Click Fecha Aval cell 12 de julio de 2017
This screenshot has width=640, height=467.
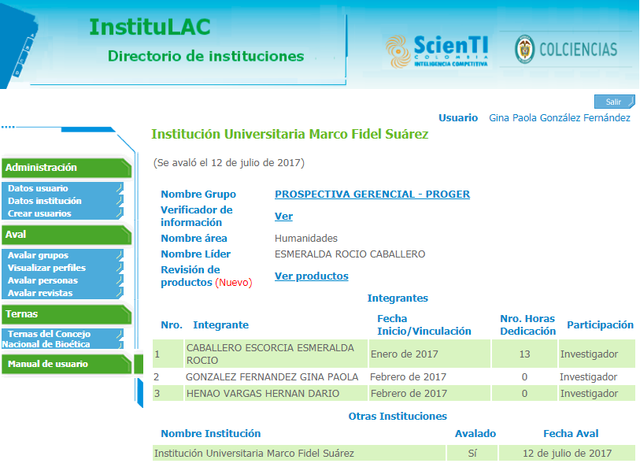point(567,453)
